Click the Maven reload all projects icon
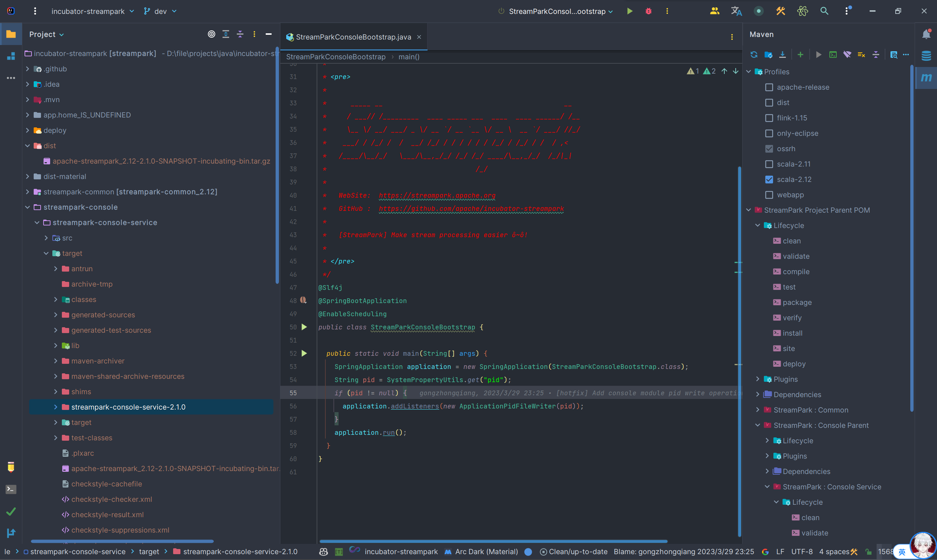The height and width of the screenshot is (560, 937). (754, 55)
